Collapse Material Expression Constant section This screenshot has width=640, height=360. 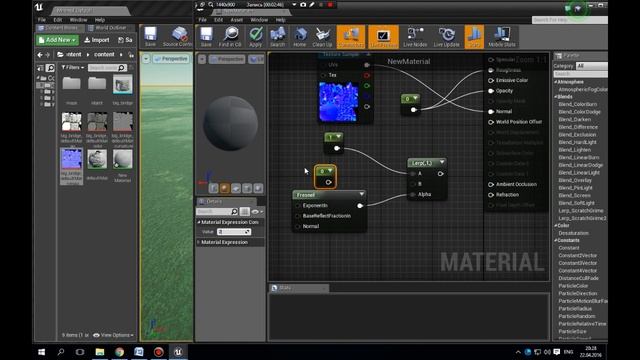tap(200, 222)
